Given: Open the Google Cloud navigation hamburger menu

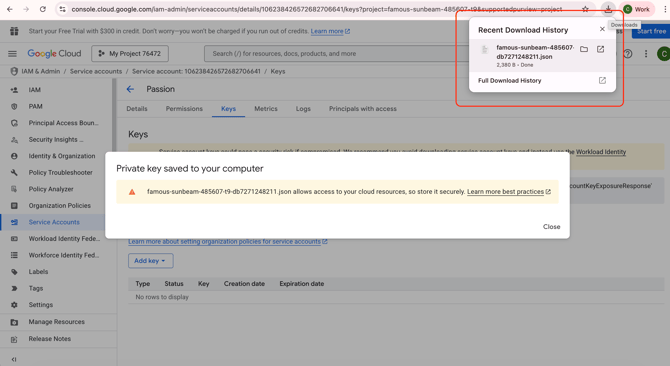Looking at the screenshot, I should 12,53.
